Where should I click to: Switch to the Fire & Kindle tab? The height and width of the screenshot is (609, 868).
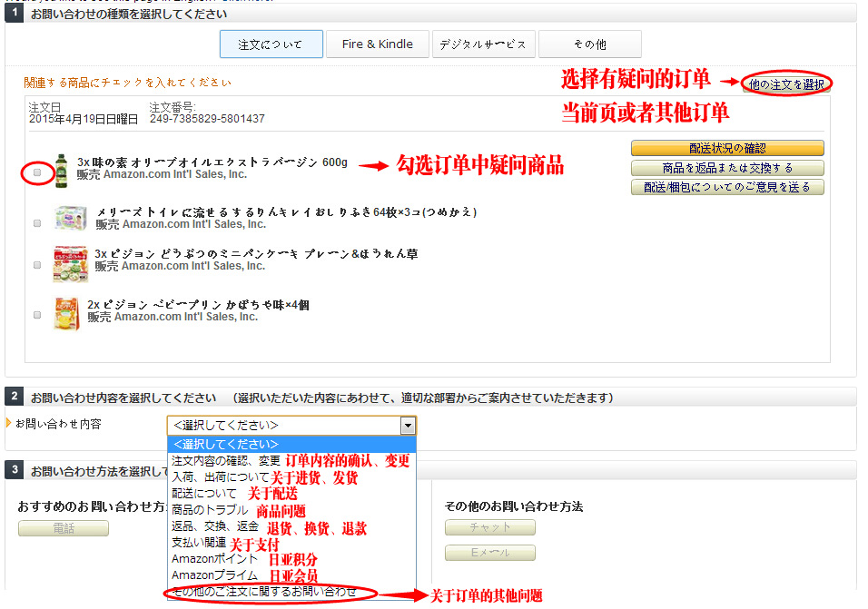[x=377, y=44]
